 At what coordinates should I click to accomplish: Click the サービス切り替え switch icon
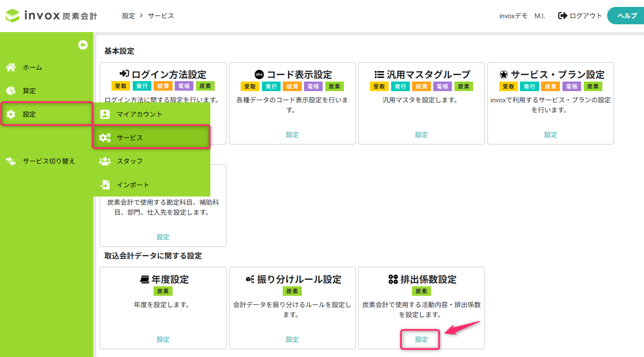(x=11, y=161)
